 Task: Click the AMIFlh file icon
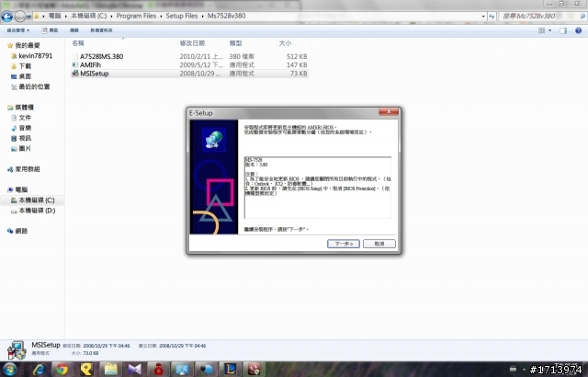point(75,65)
